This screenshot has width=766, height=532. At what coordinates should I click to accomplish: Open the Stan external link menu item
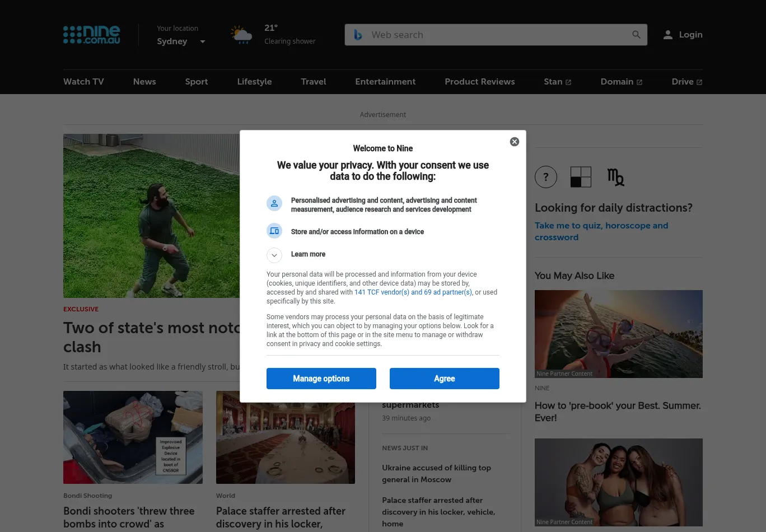557,82
